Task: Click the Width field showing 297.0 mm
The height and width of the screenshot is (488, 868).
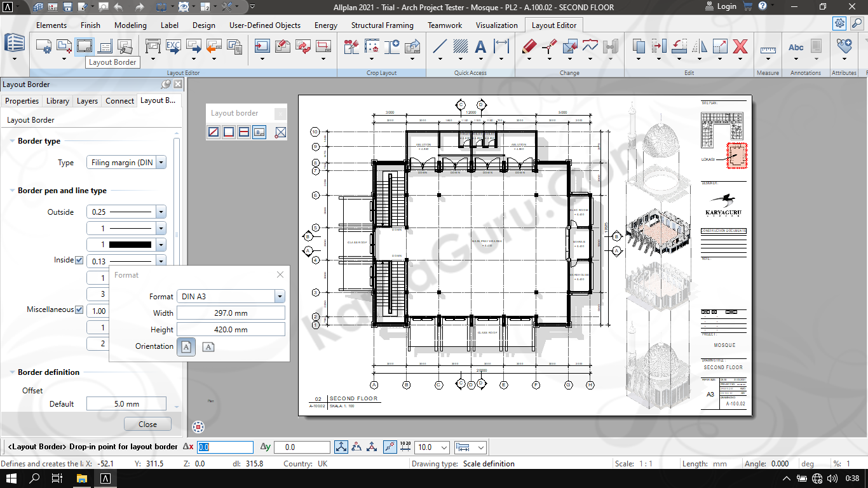Action: click(x=231, y=313)
